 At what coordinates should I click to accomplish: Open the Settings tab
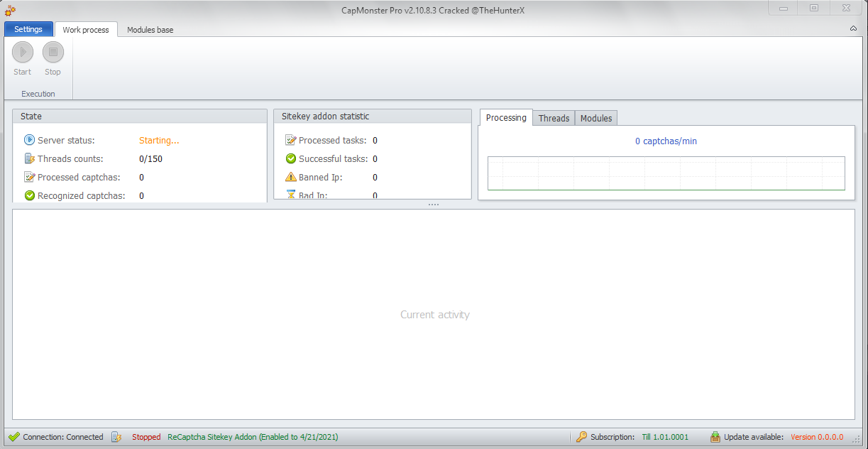click(28, 29)
